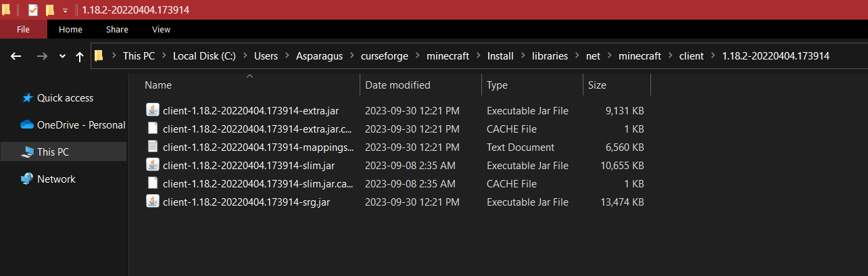Click the Properties icon in the title bar
The width and height of the screenshot is (868, 276).
[33, 10]
